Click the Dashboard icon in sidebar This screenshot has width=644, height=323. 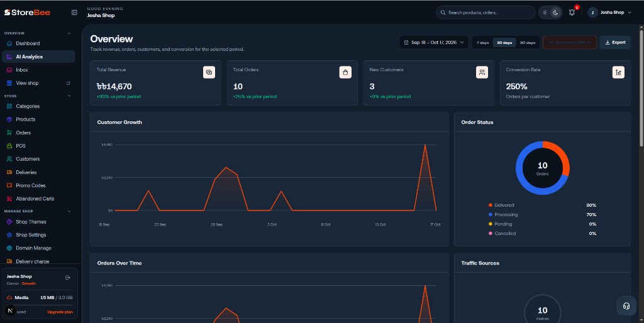(9, 43)
